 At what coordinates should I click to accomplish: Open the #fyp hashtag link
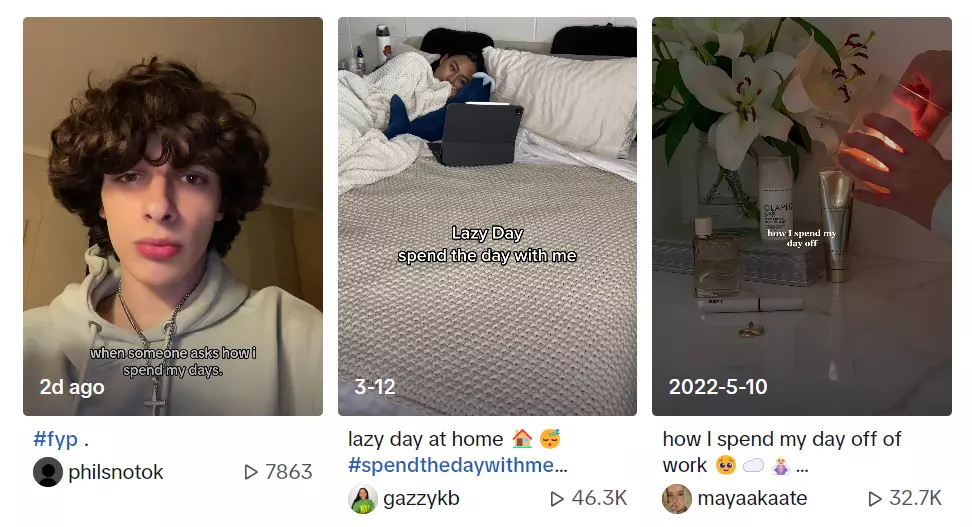[x=56, y=439]
